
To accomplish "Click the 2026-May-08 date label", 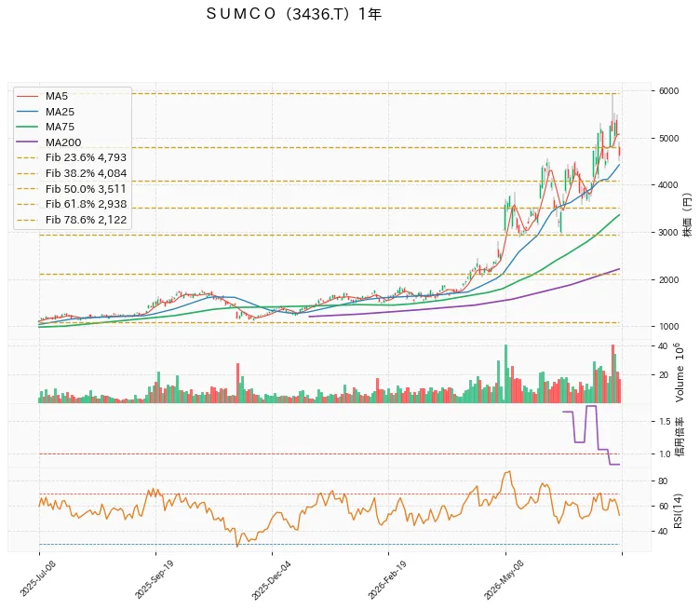I will pos(504,579).
